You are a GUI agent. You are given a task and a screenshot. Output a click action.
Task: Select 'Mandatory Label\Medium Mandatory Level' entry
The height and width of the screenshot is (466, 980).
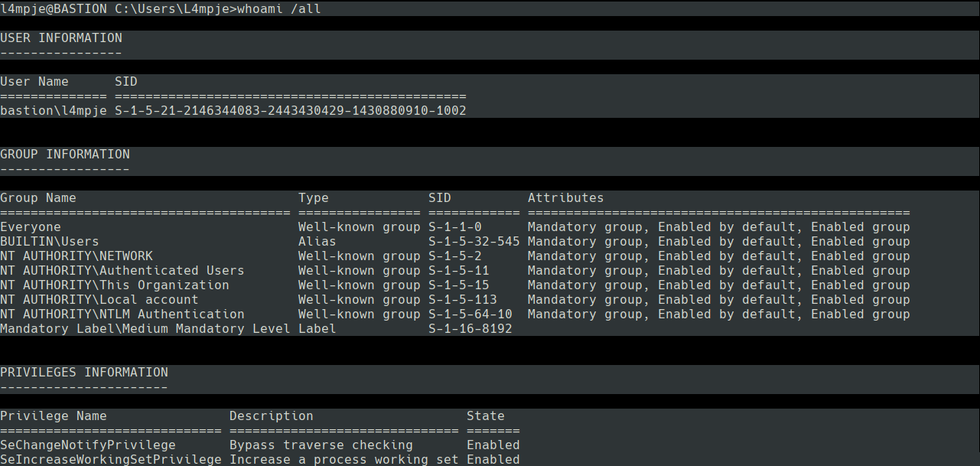click(x=145, y=329)
